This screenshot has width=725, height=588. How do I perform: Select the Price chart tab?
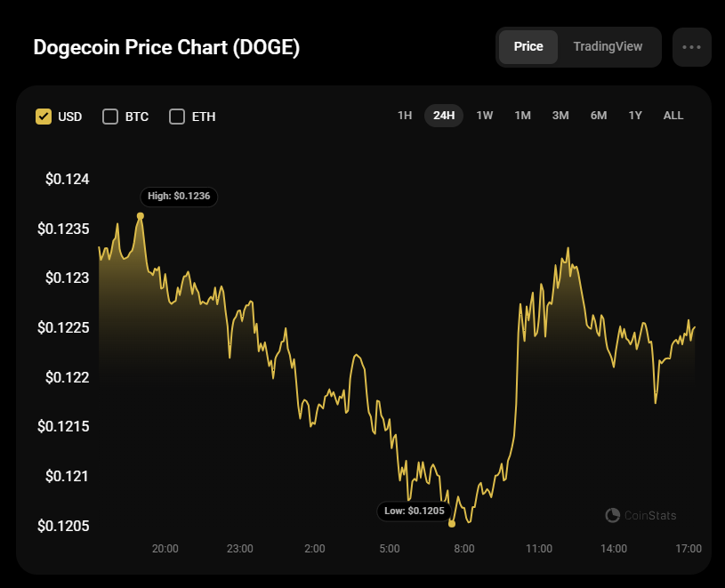point(528,47)
